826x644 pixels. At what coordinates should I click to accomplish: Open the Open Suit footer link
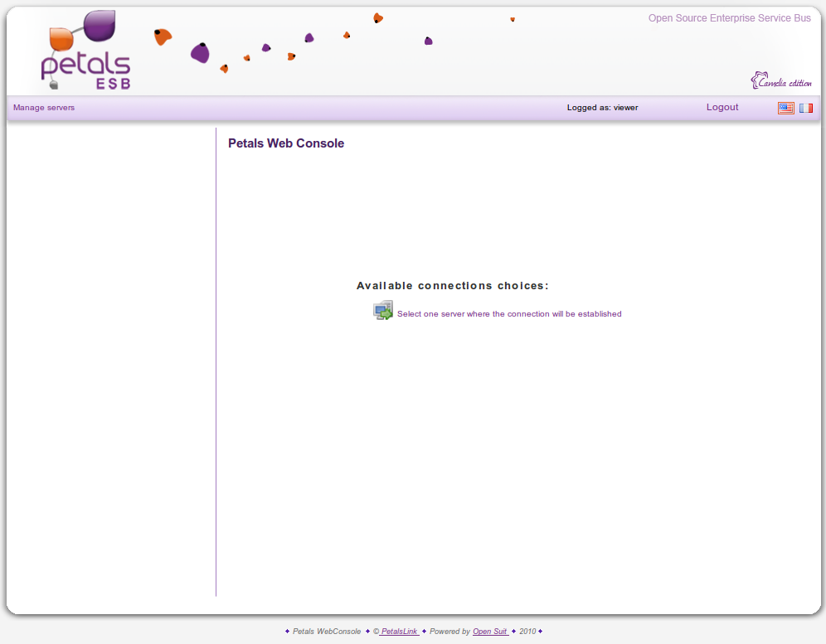point(490,632)
